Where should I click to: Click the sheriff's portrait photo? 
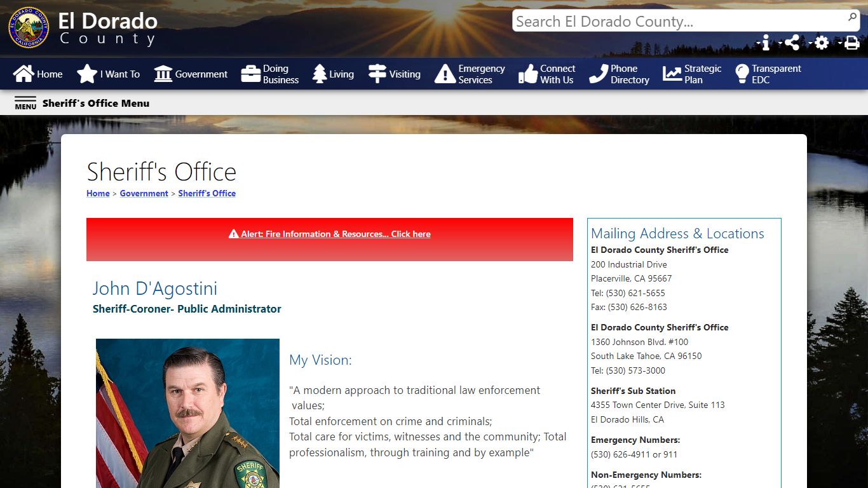click(x=187, y=413)
